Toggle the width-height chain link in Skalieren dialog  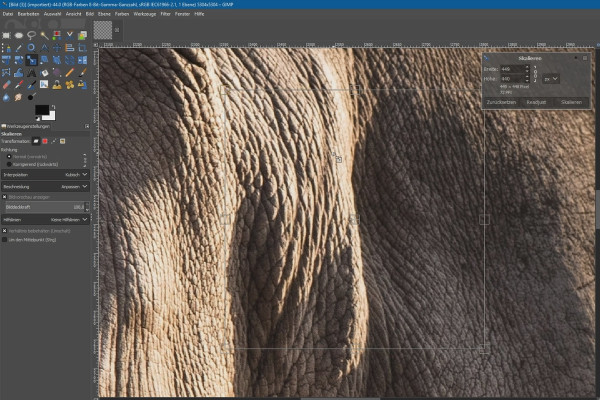pyautogui.click(x=535, y=74)
